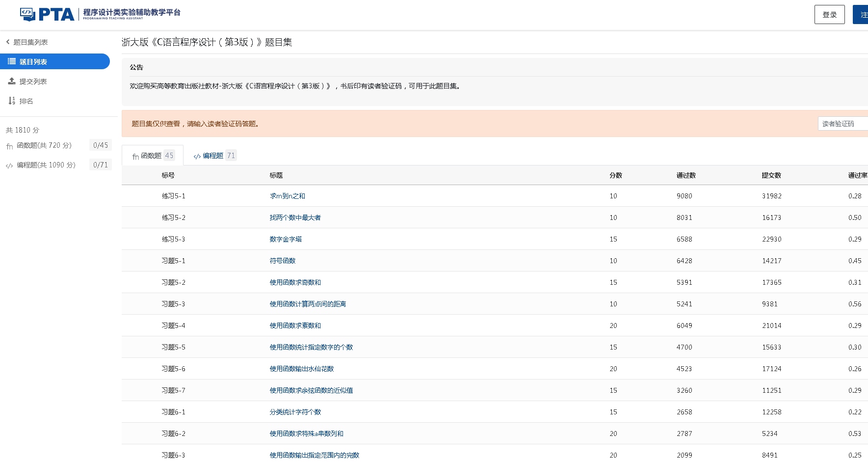The width and height of the screenshot is (868, 462).
Task: Click the </> icon beside 编程题 in sidebar
Action: click(x=9, y=165)
